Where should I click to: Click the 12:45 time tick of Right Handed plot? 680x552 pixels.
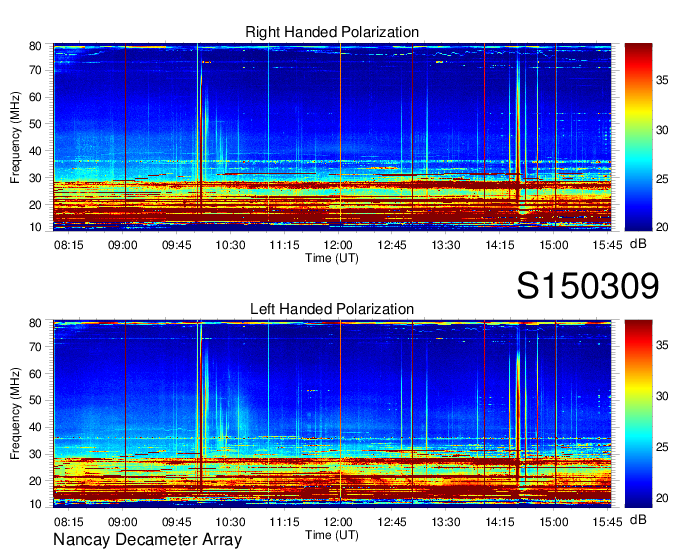(392, 245)
